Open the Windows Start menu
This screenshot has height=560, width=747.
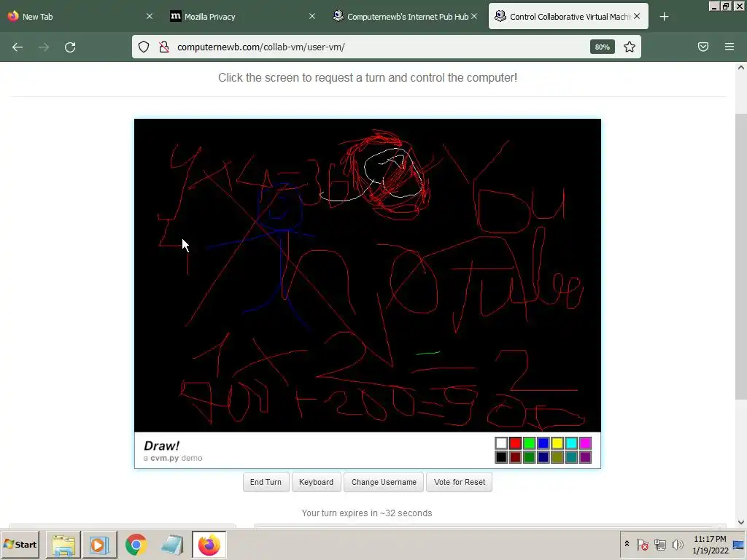click(20, 544)
